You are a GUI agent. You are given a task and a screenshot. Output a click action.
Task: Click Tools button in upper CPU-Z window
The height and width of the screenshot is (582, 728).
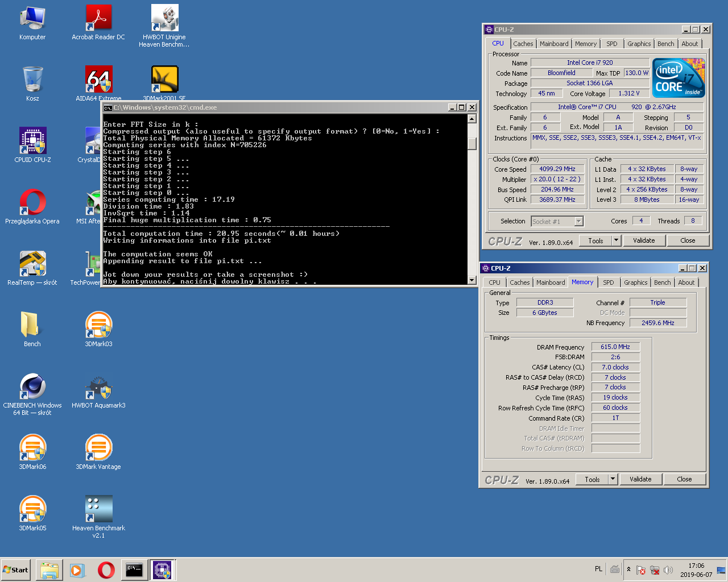tap(595, 240)
